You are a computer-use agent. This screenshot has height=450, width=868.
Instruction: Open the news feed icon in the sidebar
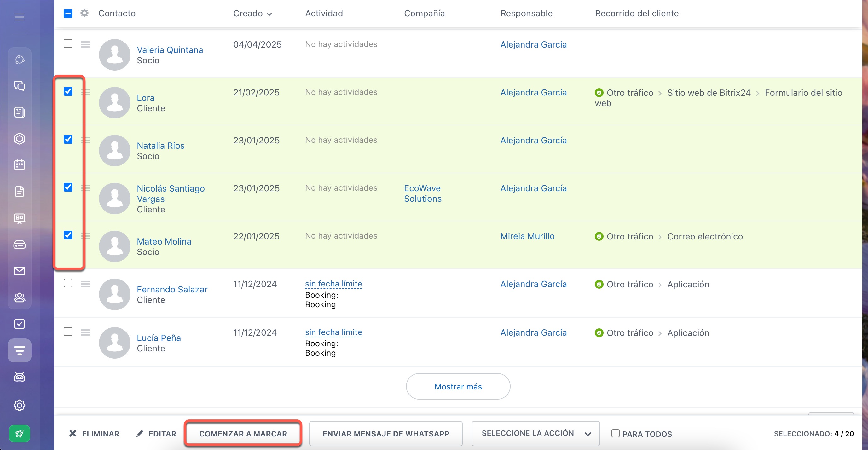[20, 112]
